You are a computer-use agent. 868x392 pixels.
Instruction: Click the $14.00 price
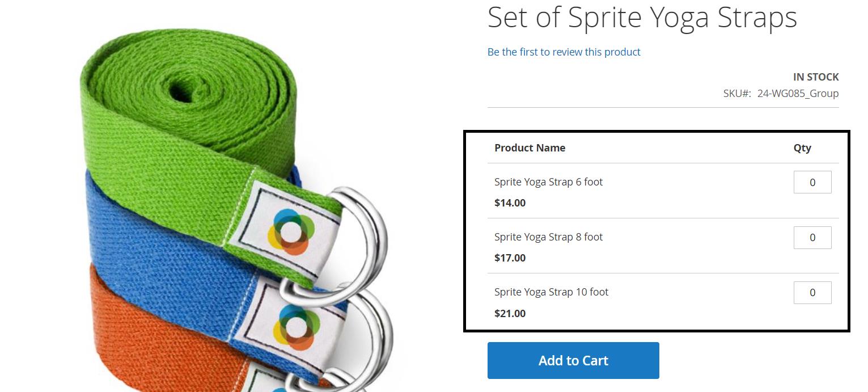pyautogui.click(x=510, y=203)
